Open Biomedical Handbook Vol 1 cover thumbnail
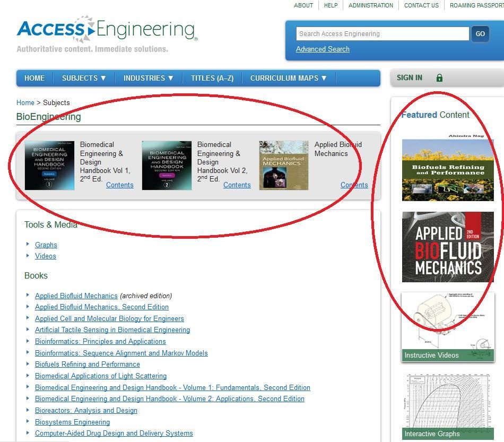The image size is (504, 442). 49,165
